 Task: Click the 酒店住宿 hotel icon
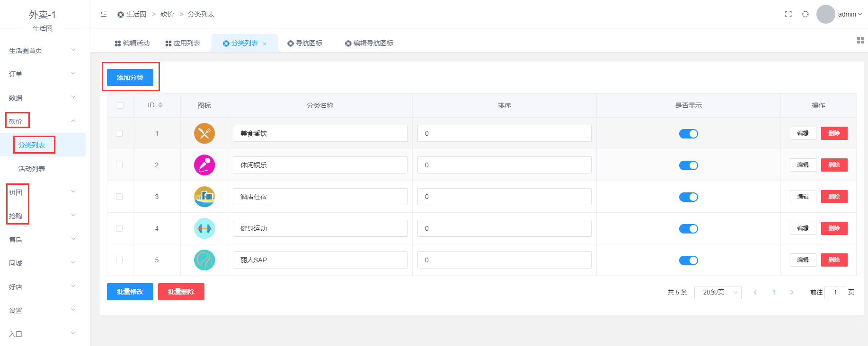point(204,197)
